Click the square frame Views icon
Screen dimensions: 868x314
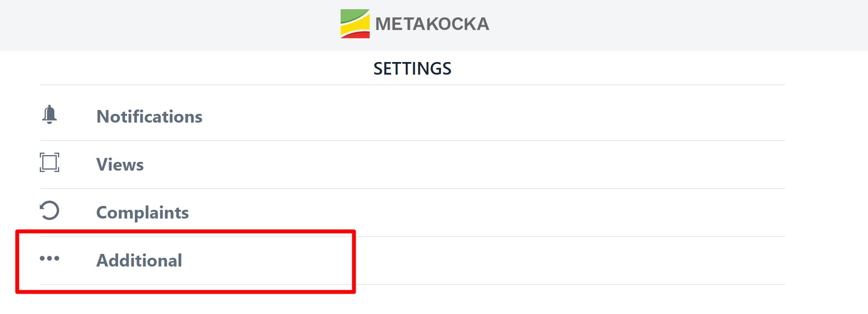pos(49,162)
